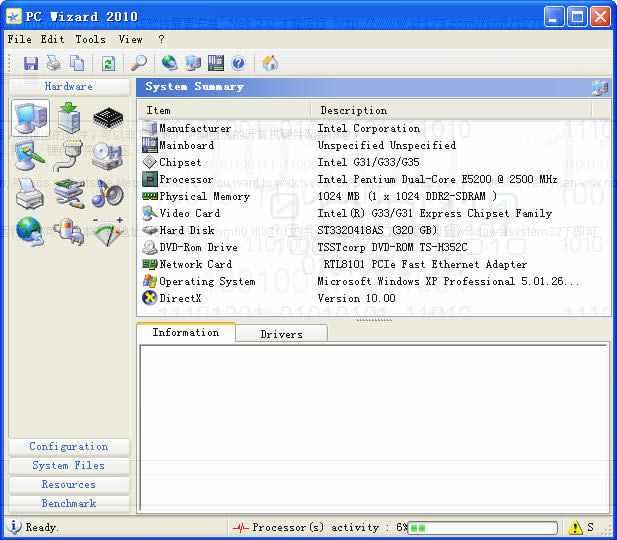Select the Physical Memory row
Viewport: 617px width, 540px height.
pos(374,196)
